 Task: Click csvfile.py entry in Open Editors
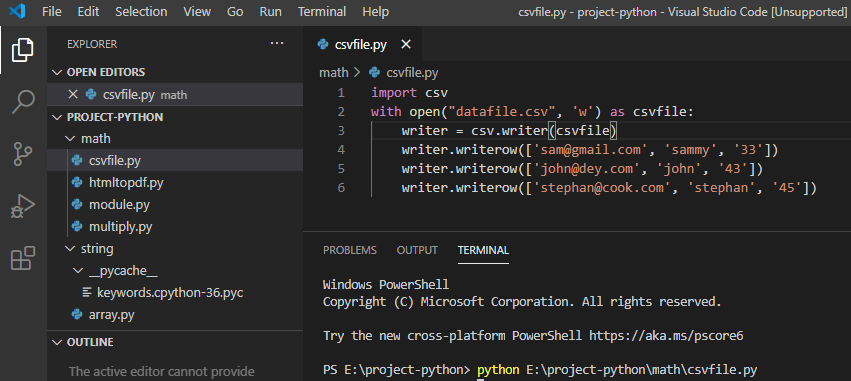pos(175,94)
